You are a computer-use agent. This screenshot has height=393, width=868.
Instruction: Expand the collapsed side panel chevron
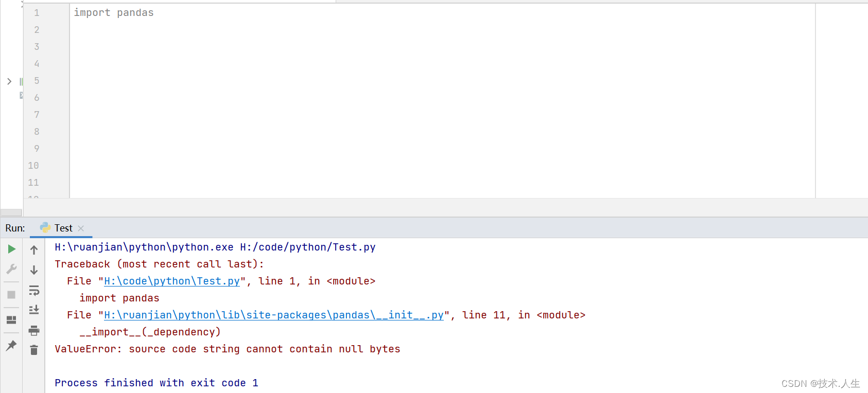pos(9,81)
